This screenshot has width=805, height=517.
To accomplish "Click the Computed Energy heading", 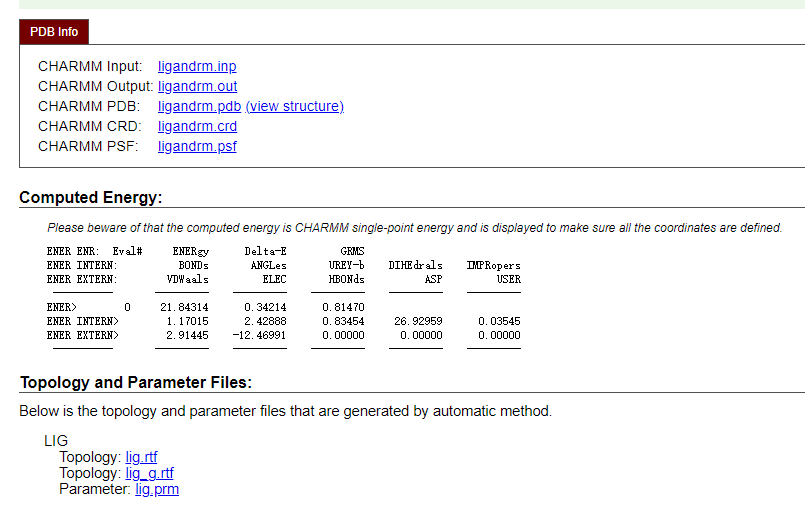I will 90,198.
